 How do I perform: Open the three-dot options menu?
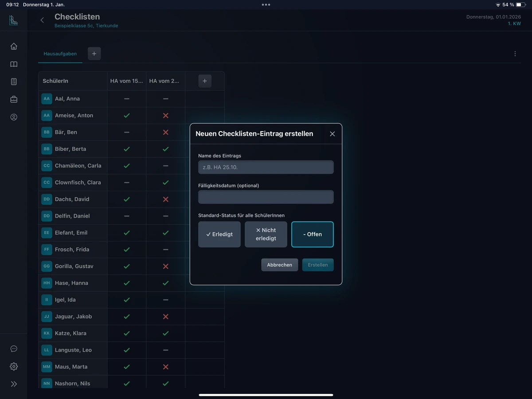[515, 54]
